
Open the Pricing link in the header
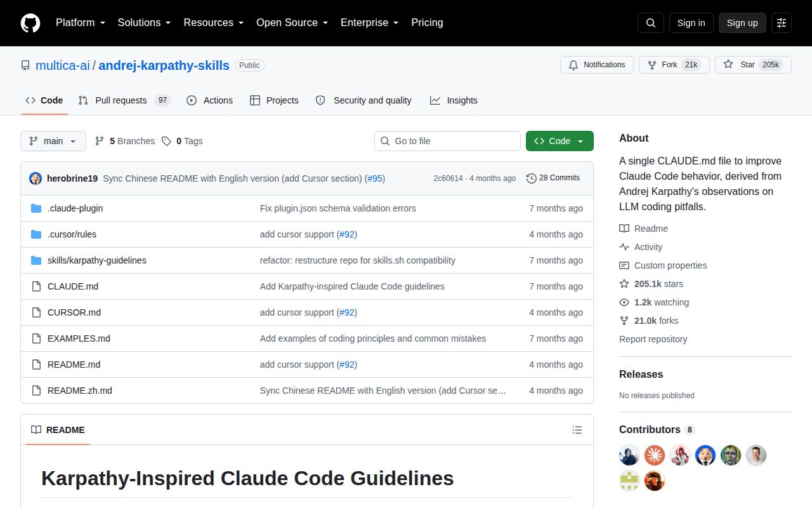click(x=427, y=23)
